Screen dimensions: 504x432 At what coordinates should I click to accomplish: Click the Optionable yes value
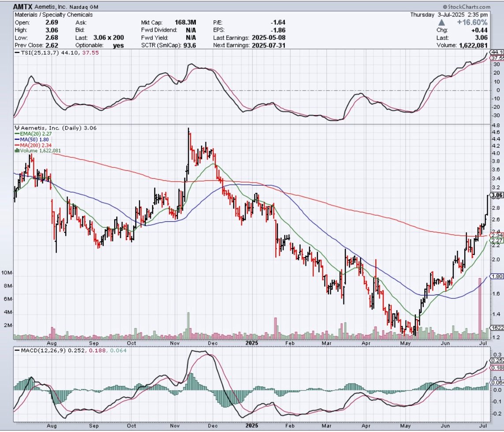click(x=118, y=45)
